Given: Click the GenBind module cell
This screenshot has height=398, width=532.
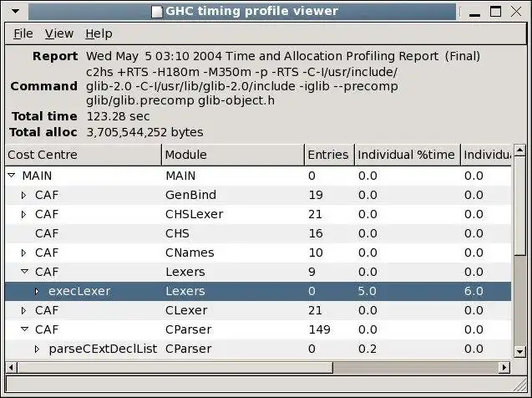Looking at the screenshot, I should [x=190, y=195].
